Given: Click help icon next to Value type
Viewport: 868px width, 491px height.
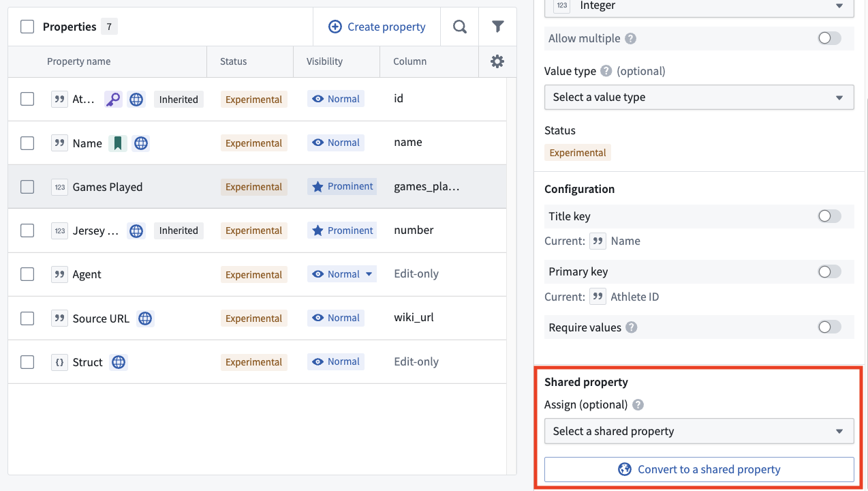Looking at the screenshot, I should [x=606, y=71].
